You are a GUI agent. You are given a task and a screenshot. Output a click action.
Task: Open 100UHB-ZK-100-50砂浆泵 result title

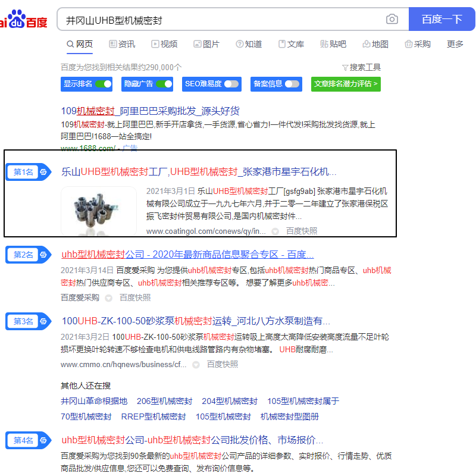[196, 321]
